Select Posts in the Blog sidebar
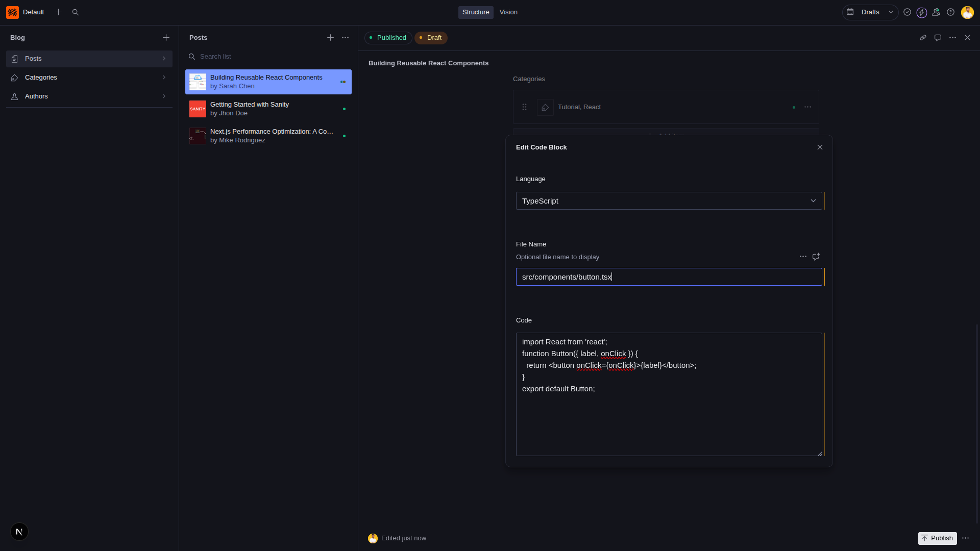This screenshot has height=551, width=980. (x=89, y=58)
